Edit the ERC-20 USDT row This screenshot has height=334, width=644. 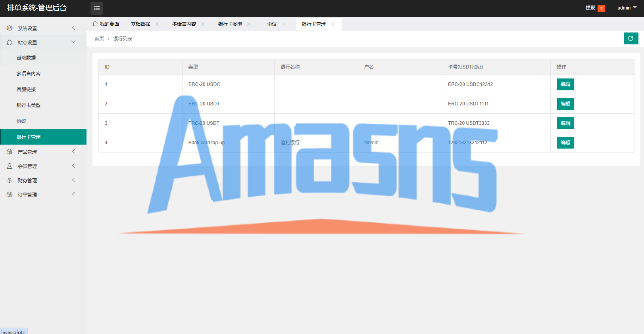(x=565, y=104)
